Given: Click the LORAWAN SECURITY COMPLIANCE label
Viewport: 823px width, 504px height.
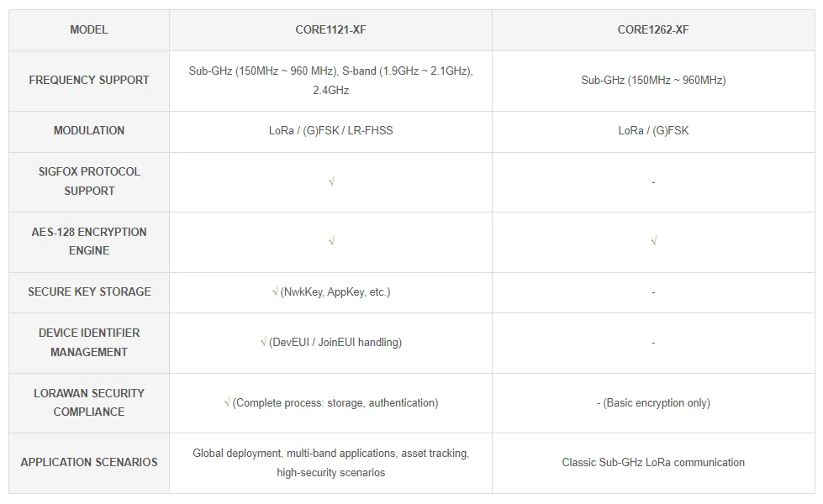Looking at the screenshot, I should click(89, 402).
